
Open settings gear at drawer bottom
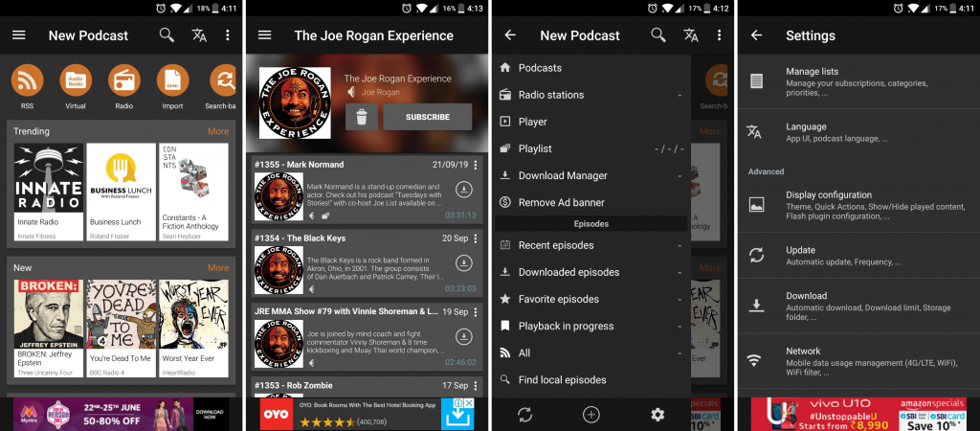657,414
